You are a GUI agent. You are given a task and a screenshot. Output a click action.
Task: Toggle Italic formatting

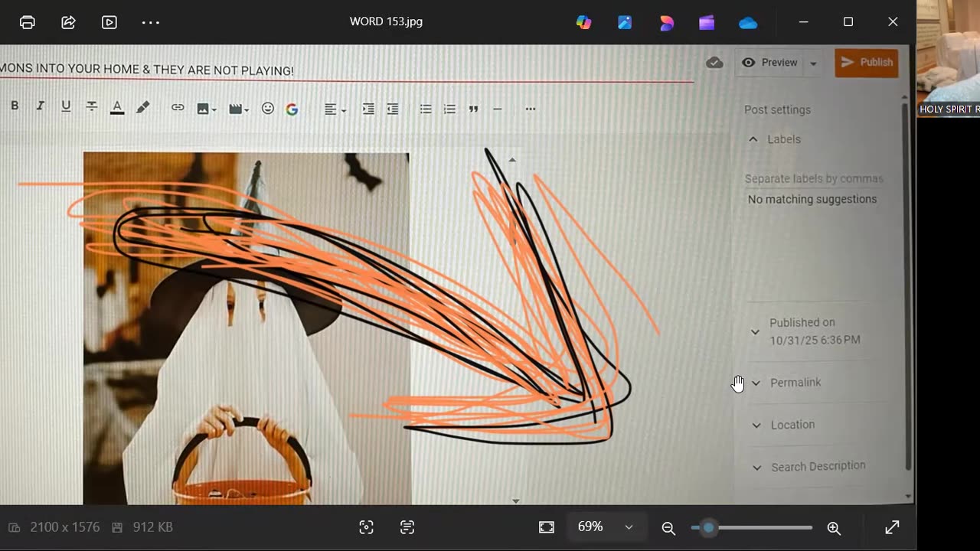pos(41,106)
